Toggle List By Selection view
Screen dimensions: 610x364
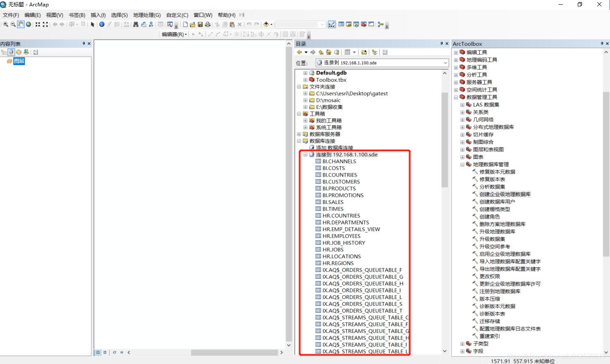(x=26, y=52)
